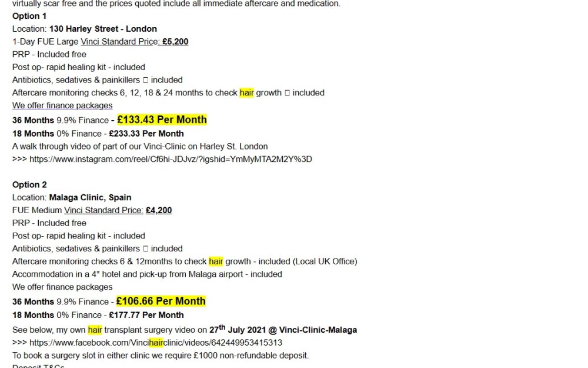Click the £233.33 Per Month amount

pyautogui.click(x=146, y=134)
